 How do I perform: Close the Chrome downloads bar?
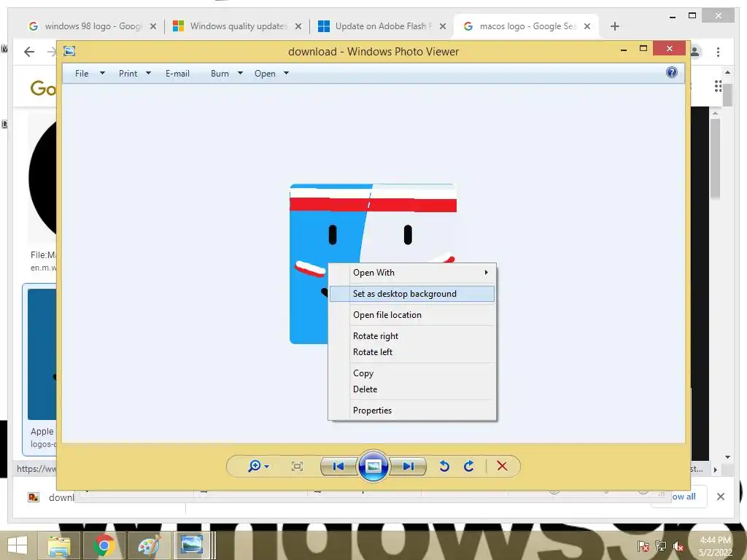pyautogui.click(x=721, y=497)
